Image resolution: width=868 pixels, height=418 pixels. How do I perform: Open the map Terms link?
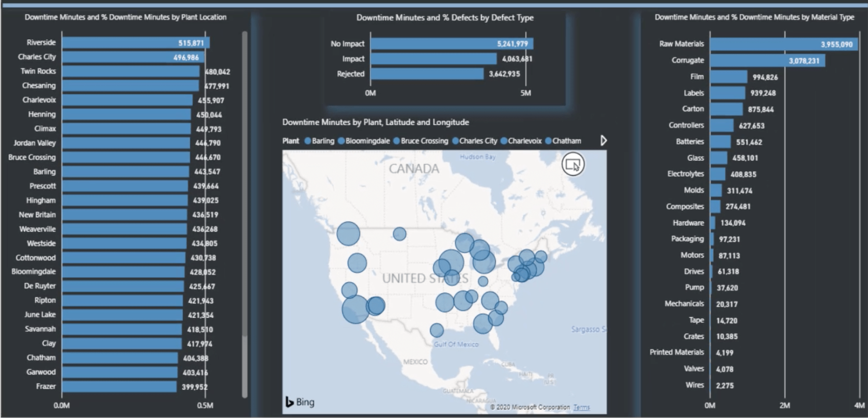coord(581,407)
